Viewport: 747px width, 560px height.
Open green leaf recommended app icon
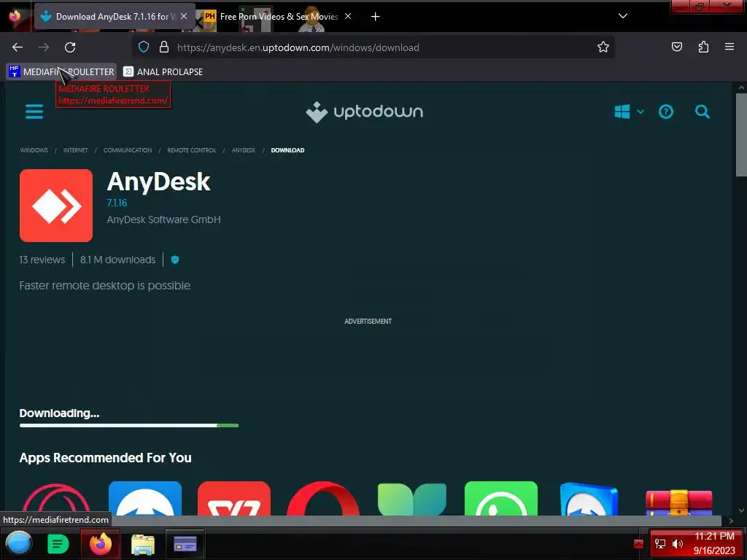click(412, 499)
